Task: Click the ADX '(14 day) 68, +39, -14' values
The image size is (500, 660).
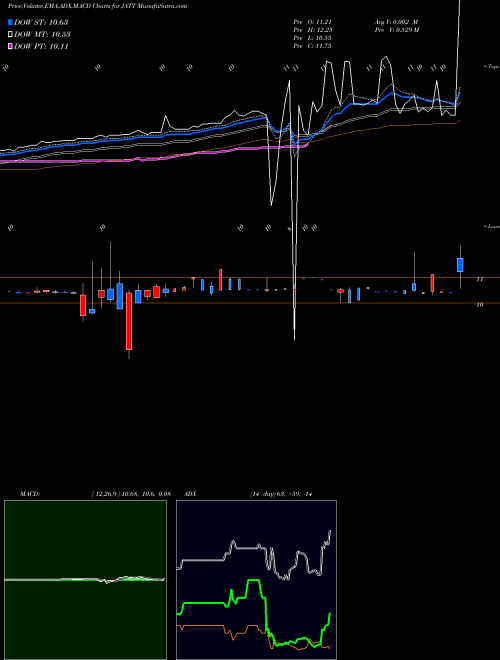Action: [281, 494]
